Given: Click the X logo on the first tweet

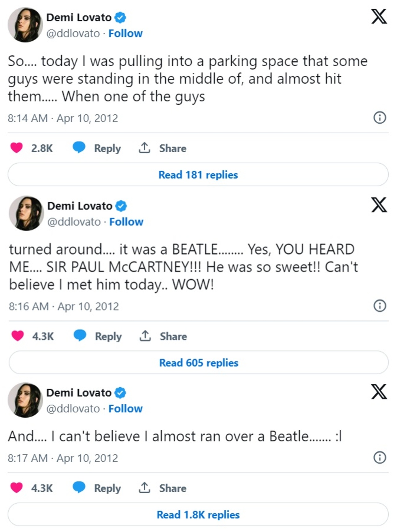Looking at the screenshot, I should [x=379, y=16].
